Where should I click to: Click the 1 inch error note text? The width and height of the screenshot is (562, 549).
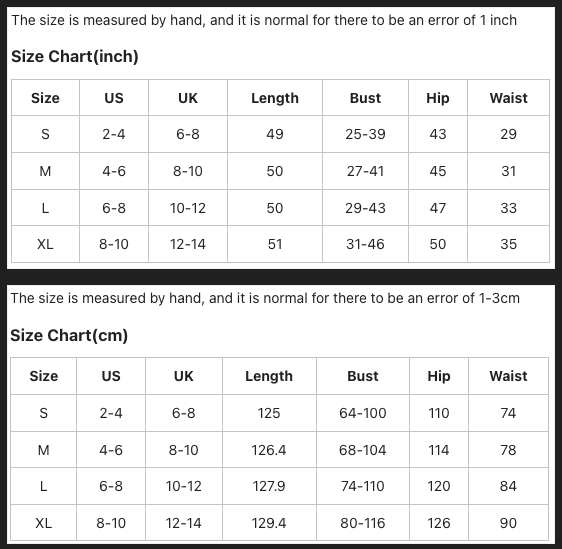click(264, 20)
